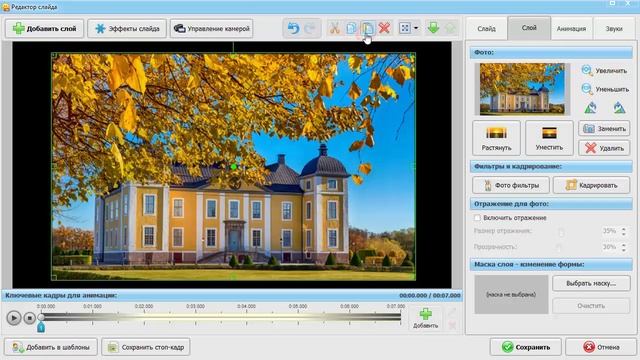Add a keyframe with the green plus Добавить
Image resolution: width=640 pixels, height=360 pixels.
425,318
